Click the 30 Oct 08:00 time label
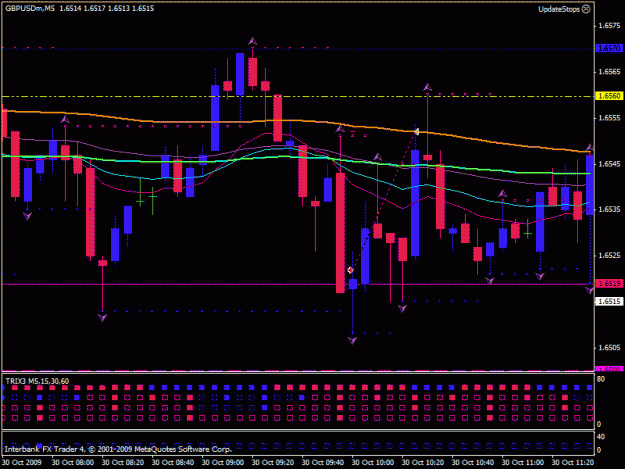Screen dimensions: 625x469 click(73, 462)
